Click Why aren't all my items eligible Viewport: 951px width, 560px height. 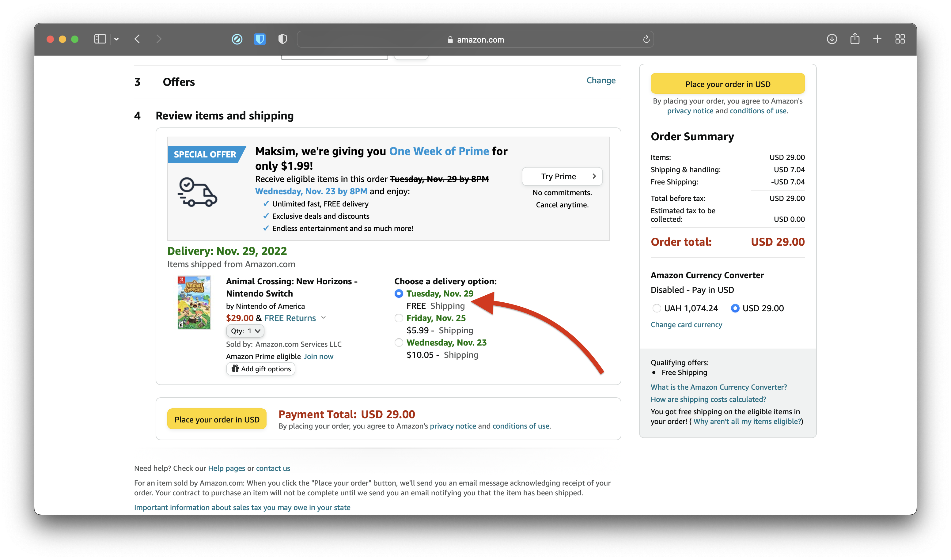coord(747,422)
